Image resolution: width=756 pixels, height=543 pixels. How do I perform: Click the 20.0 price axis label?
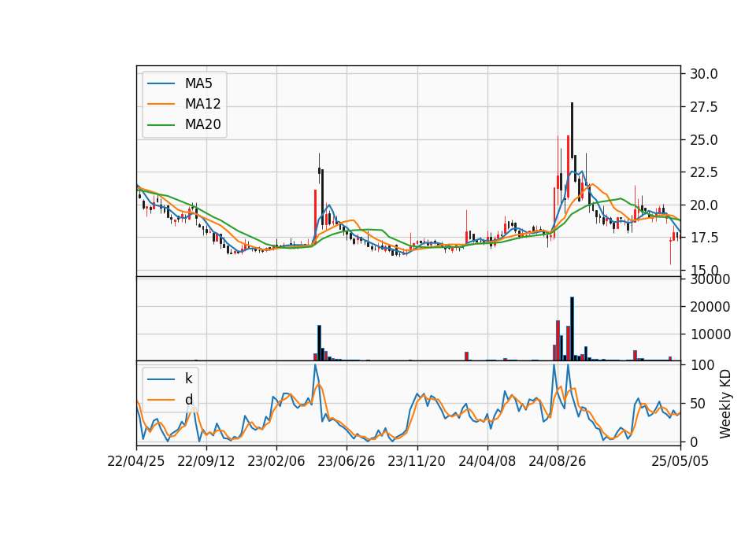click(x=704, y=205)
